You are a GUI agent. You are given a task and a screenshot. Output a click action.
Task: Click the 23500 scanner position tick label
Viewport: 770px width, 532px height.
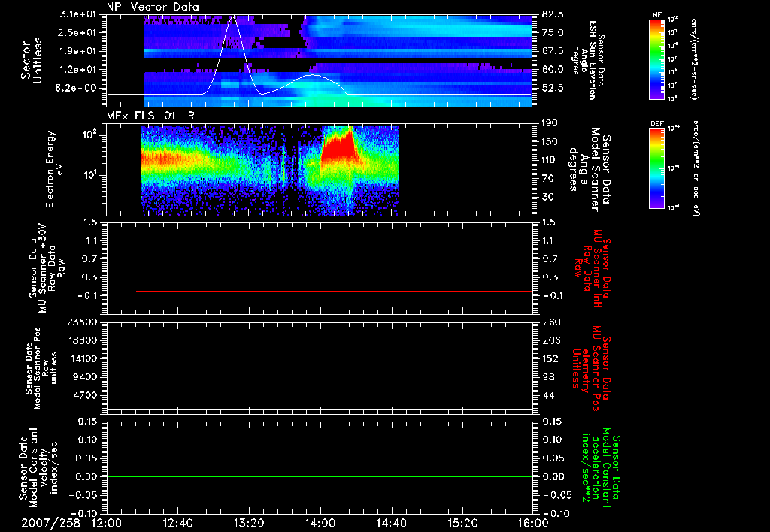pos(82,322)
